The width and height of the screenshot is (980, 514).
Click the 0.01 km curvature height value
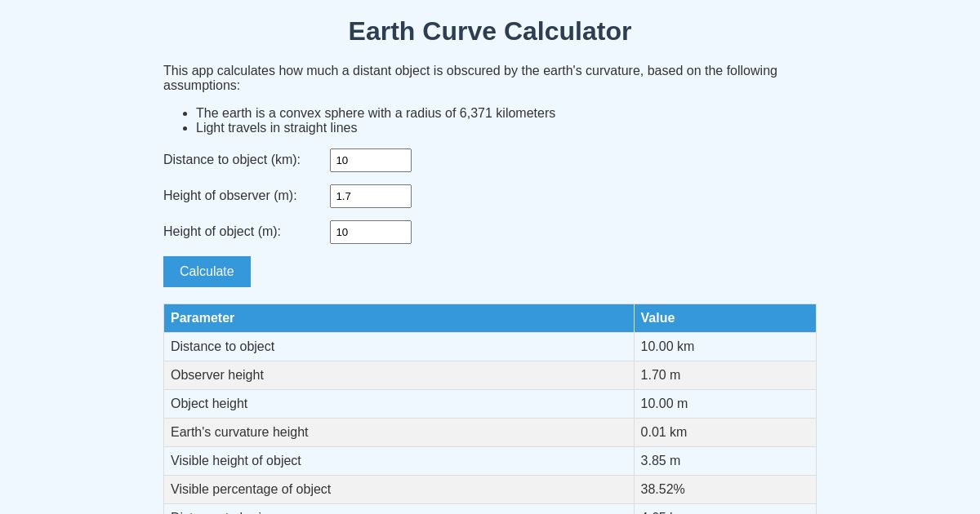coord(663,432)
